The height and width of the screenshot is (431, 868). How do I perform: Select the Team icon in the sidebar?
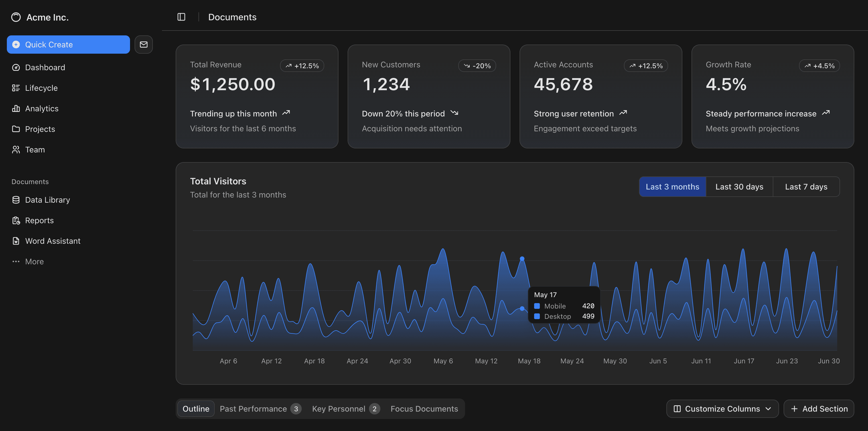(x=16, y=149)
